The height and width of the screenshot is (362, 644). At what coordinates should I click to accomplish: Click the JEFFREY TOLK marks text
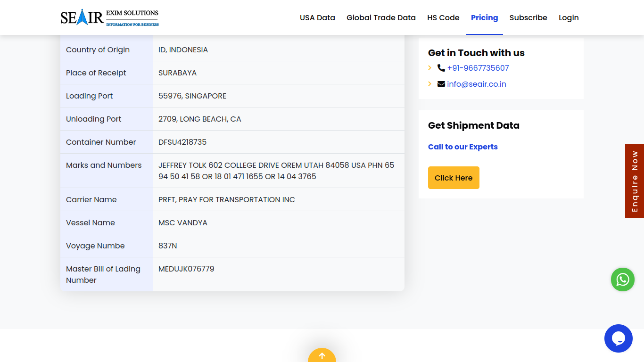point(276,171)
